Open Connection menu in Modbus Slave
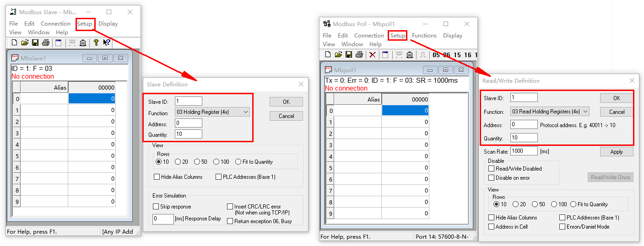The width and height of the screenshot is (644, 246). pos(55,24)
